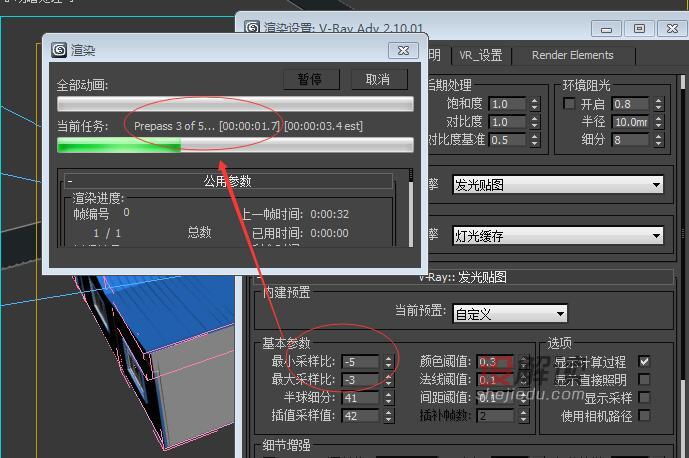The width and height of the screenshot is (689, 458).
Task: Click the Prepass 3 of 5 status text
Action: click(x=174, y=126)
